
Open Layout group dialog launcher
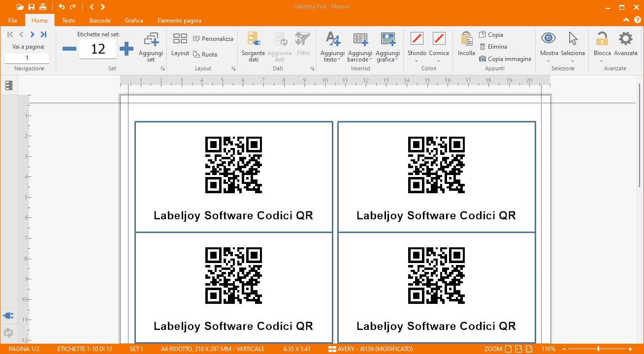(x=233, y=69)
